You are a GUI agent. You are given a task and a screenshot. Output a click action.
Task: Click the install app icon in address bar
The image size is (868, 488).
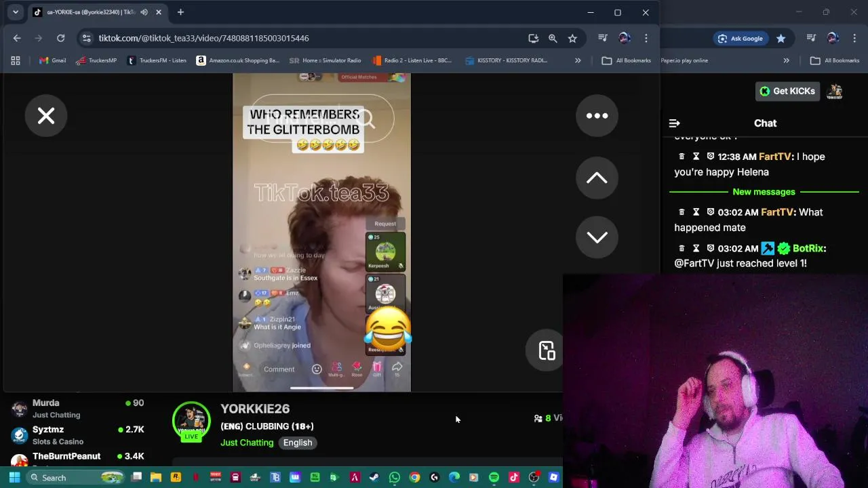(x=533, y=38)
